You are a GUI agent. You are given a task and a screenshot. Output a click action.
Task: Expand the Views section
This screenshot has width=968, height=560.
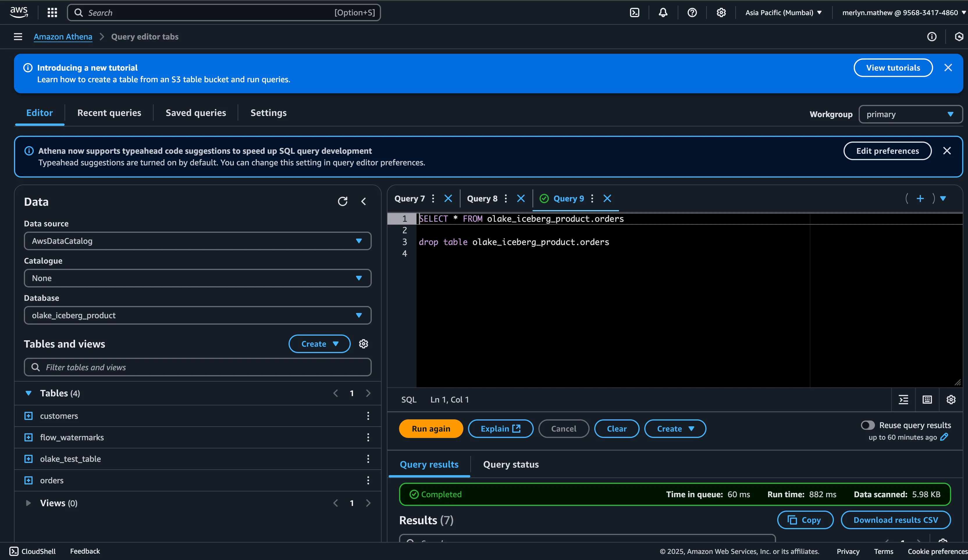point(28,503)
